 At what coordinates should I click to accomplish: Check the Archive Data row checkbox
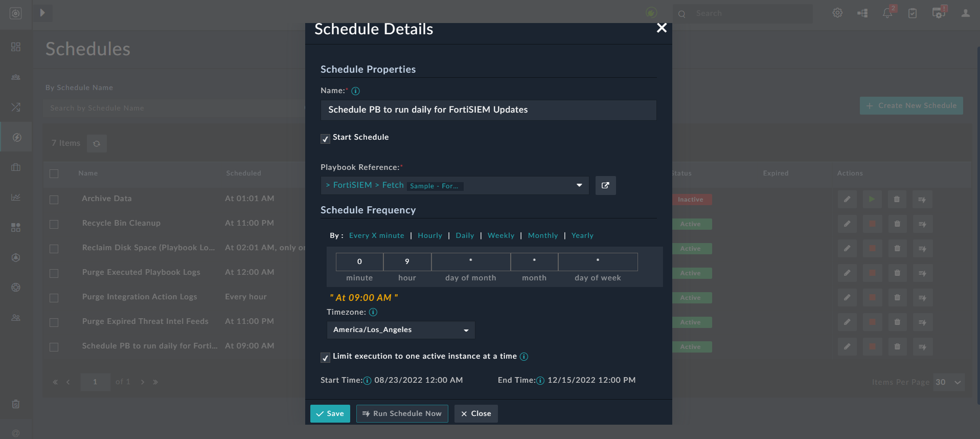54,200
